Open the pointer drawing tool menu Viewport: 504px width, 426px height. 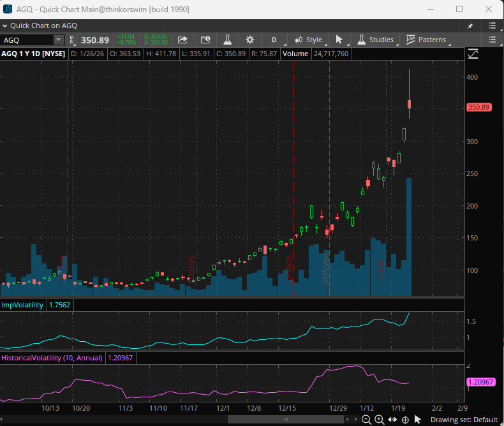point(339,40)
